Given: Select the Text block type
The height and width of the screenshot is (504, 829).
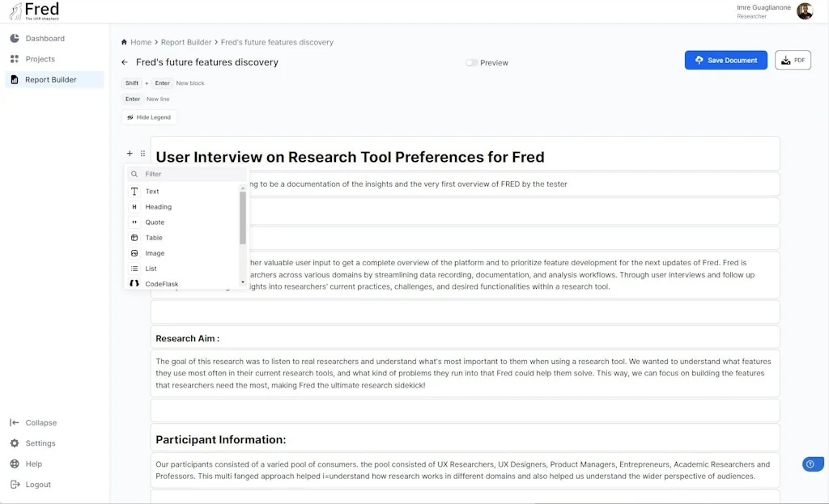Looking at the screenshot, I should [x=152, y=191].
